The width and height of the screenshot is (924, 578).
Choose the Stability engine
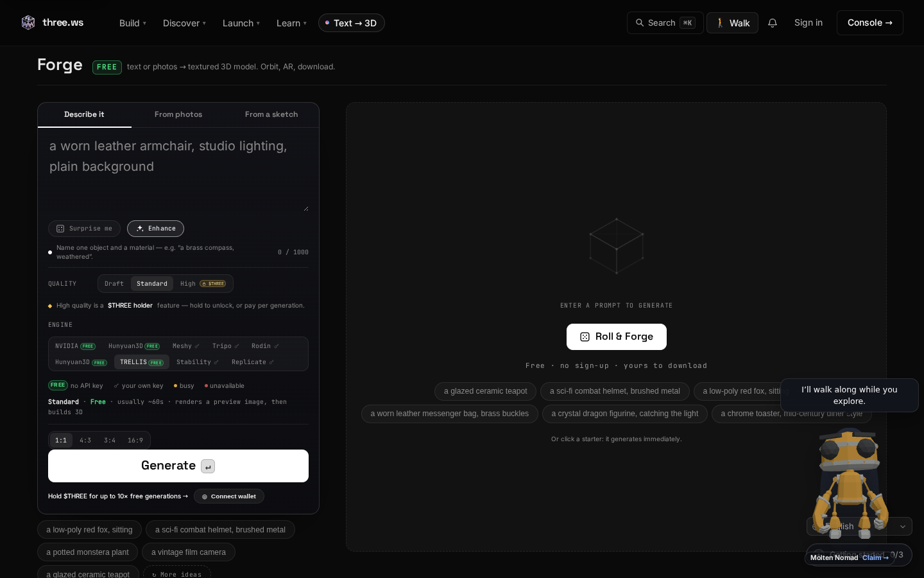click(198, 362)
